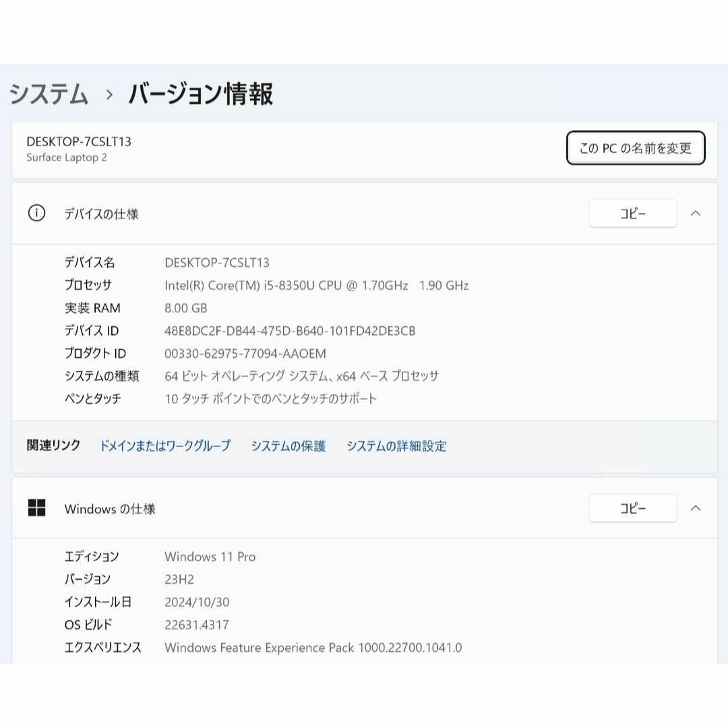
Task: Open ドメインまたはワークグループ link
Action: pyautogui.click(x=165, y=446)
